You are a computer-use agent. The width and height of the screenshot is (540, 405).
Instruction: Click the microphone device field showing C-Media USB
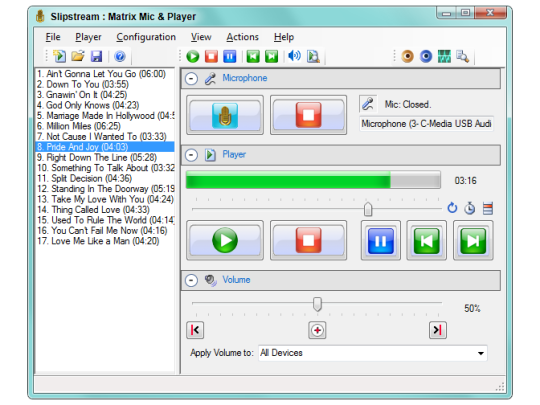click(x=426, y=124)
